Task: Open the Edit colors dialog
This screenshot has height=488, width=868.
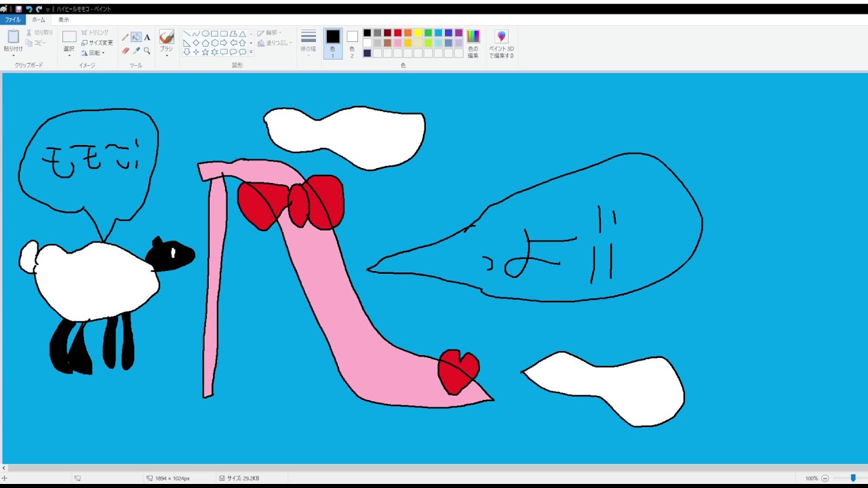Action: (x=473, y=43)
